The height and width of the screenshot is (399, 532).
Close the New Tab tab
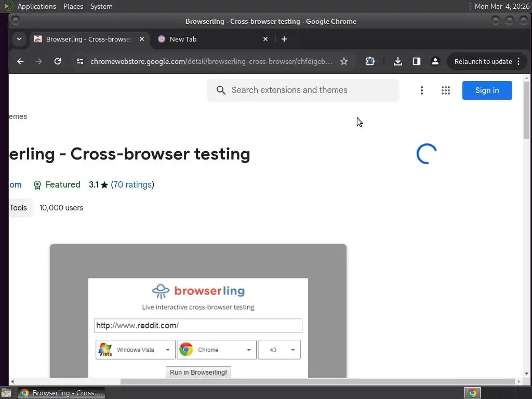tap(265, 39)
